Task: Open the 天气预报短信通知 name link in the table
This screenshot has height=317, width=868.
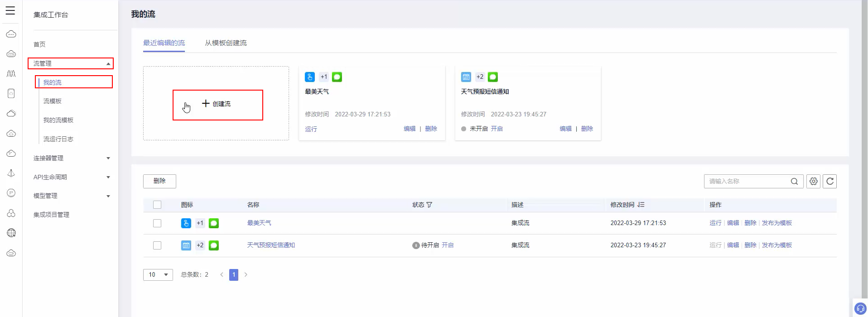Action: tap(271, 245)
